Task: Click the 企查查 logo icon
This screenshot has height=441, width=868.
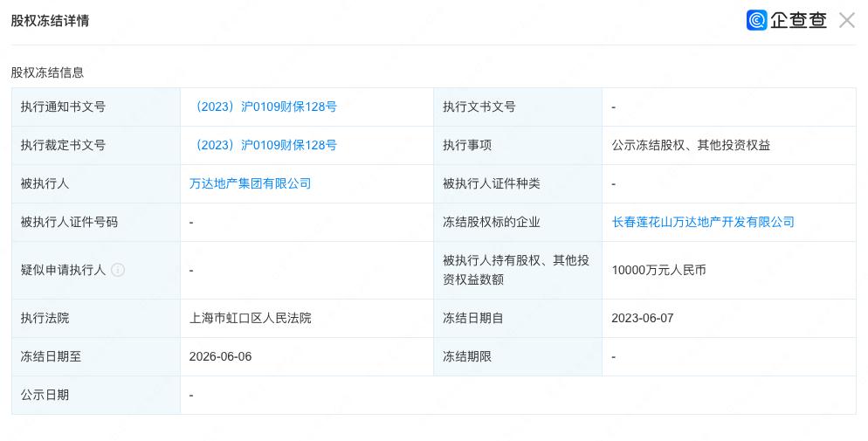Action: coord(756,20)
